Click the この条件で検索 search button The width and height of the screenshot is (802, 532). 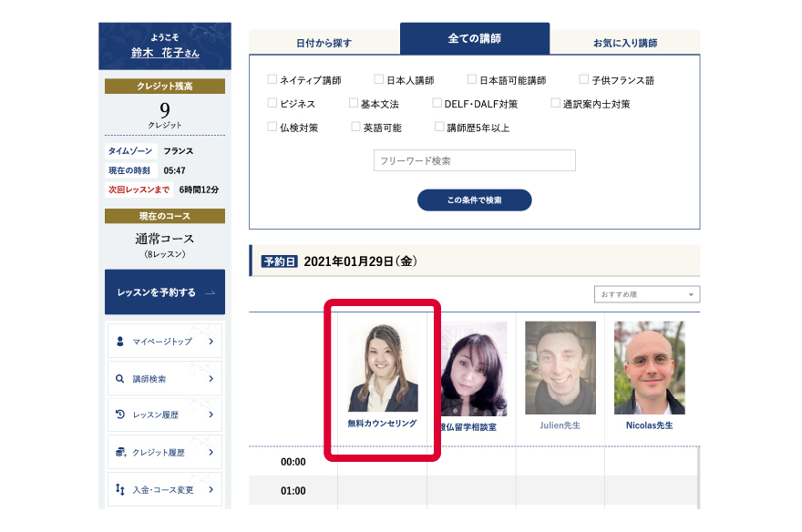coord(474,199)
